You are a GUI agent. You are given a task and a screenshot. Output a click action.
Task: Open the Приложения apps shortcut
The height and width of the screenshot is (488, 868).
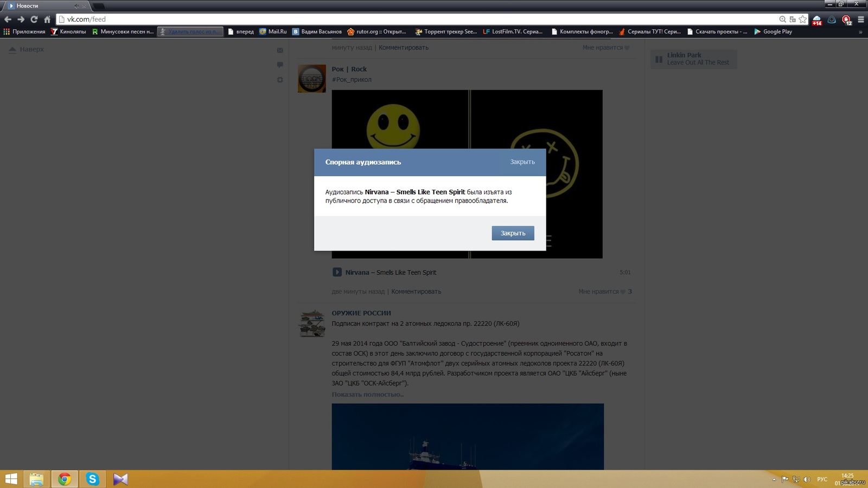click(24, 32)
